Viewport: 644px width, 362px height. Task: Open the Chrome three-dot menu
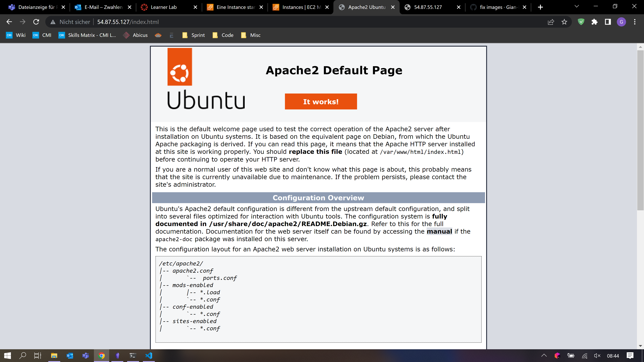[x=634, y=22]
